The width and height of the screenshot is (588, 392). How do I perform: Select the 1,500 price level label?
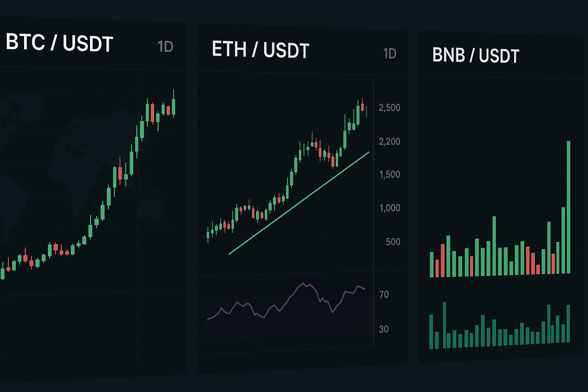click(389, 175)
